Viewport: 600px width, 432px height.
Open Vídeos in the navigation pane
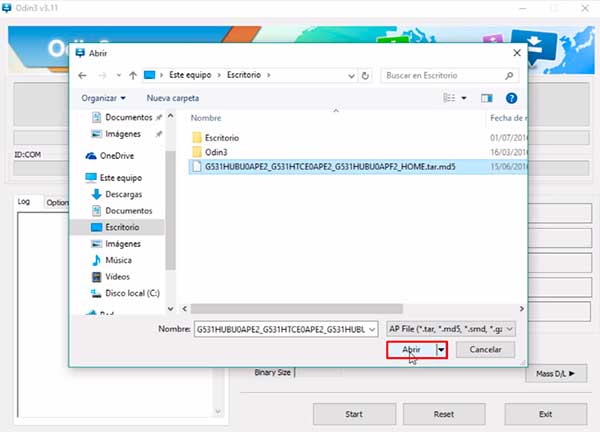click(x=111, y=277)
